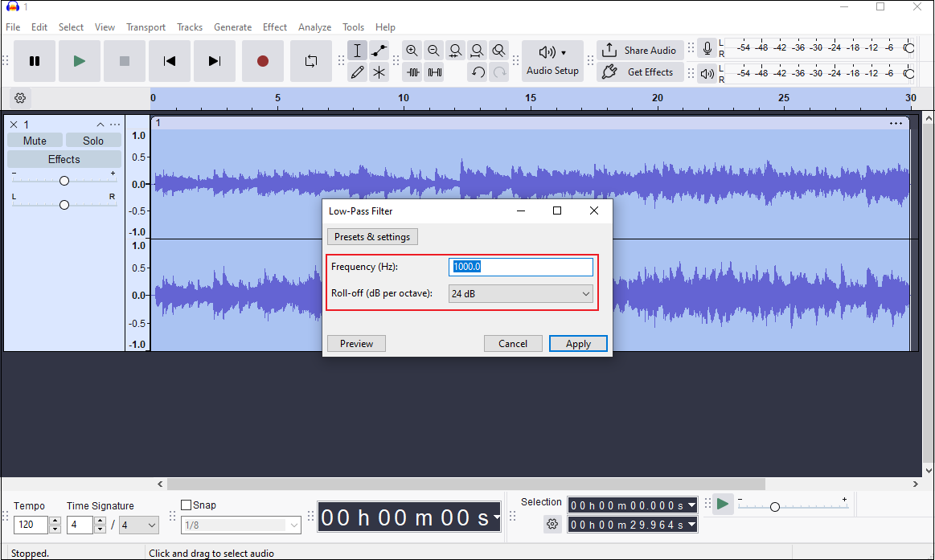Select the Selection tool

[x=357, y=50]
